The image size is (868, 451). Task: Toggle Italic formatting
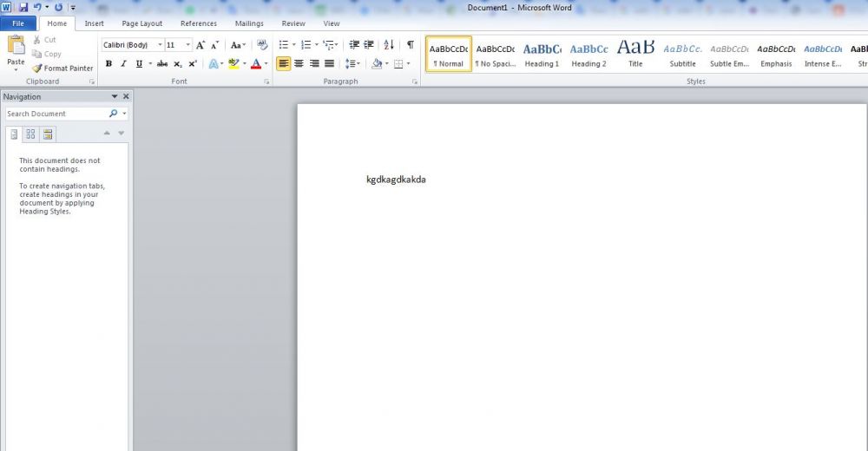(x=123, y=64)
